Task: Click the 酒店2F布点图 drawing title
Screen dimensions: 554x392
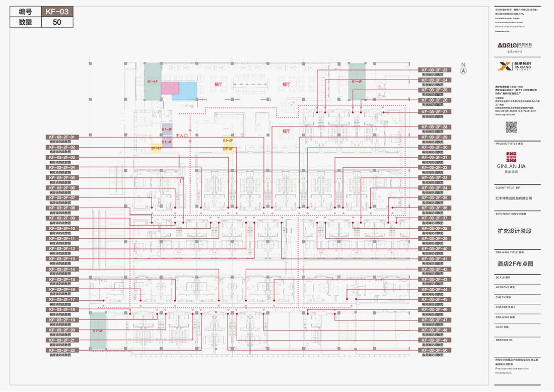Action: (x=515, y=264)
